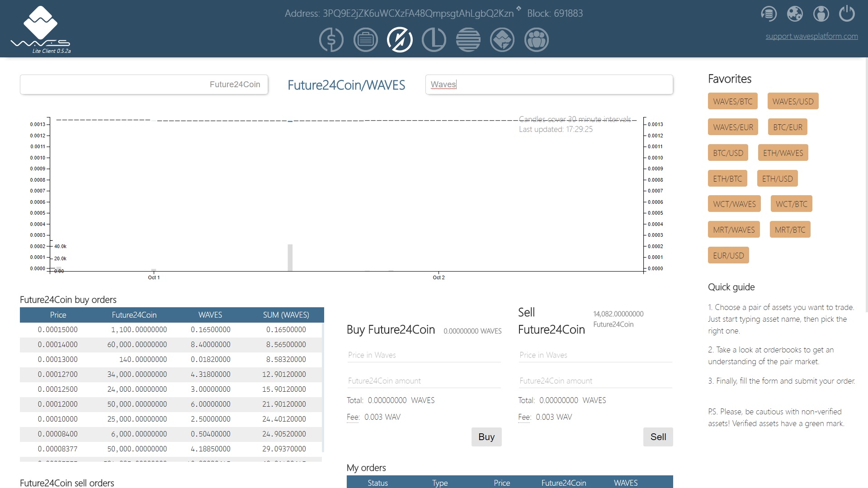Select the ETH/WAVES favorite pair

click(x=783, y=153)
